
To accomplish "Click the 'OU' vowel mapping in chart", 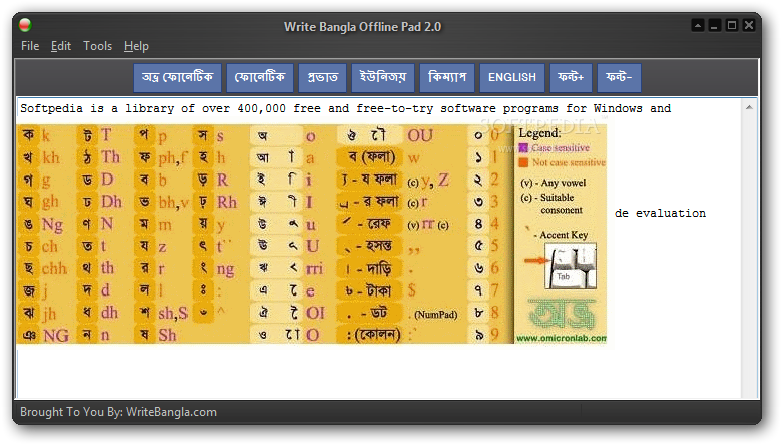I will pos(420,135).
